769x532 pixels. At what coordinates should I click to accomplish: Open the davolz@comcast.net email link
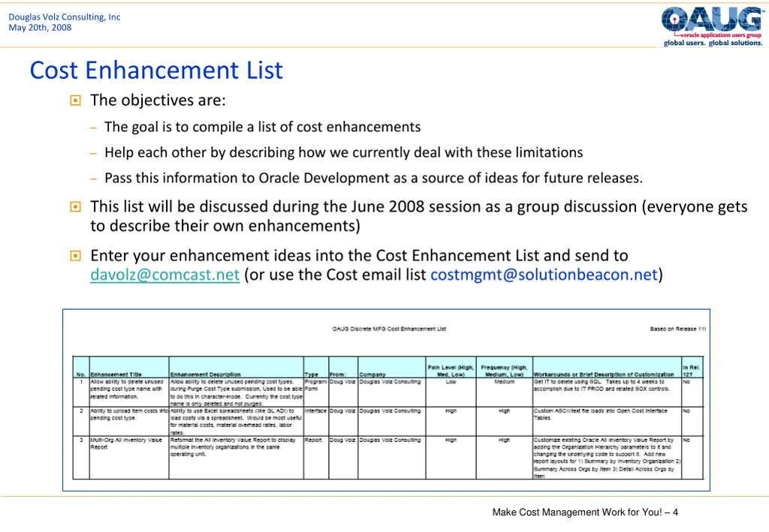tap(164, 275)
